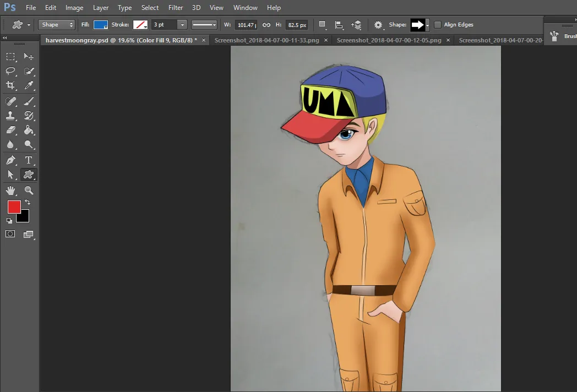Toggle Quick Mask mode
The height and width of the screenshot is (392, 577).
click(x=10, y=234)
